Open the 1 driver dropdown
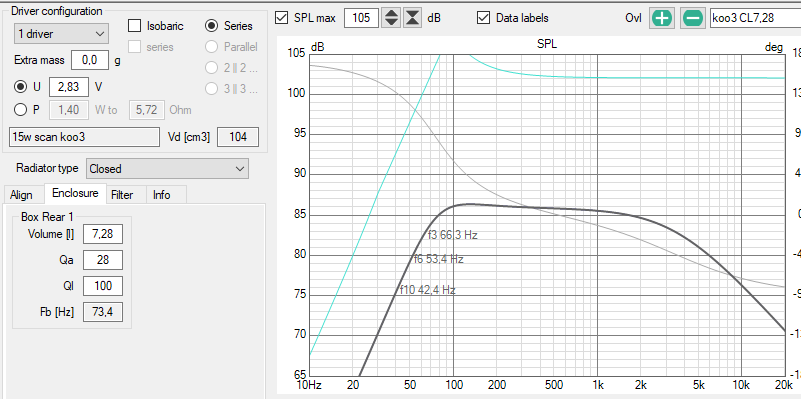 [61, 34]
